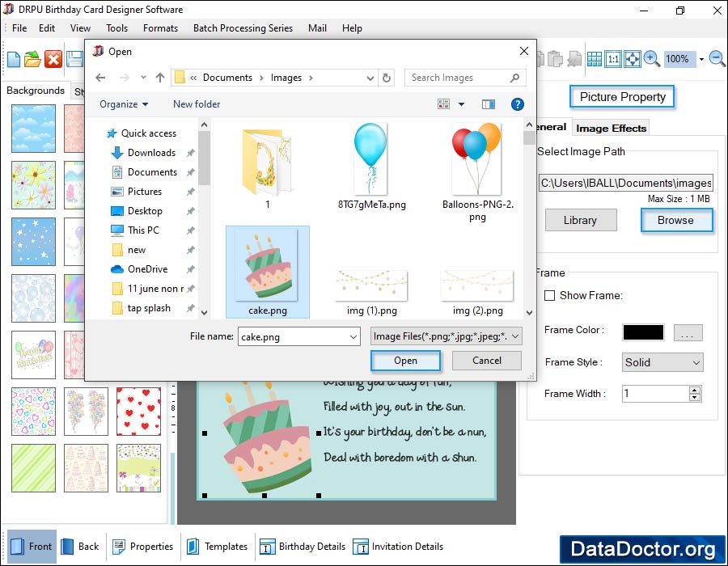The width and height of the screenshot is (728, 566).
Task: Increase Frame Width with up arrow
Action: pyautogui.click(x=695, y=391)
